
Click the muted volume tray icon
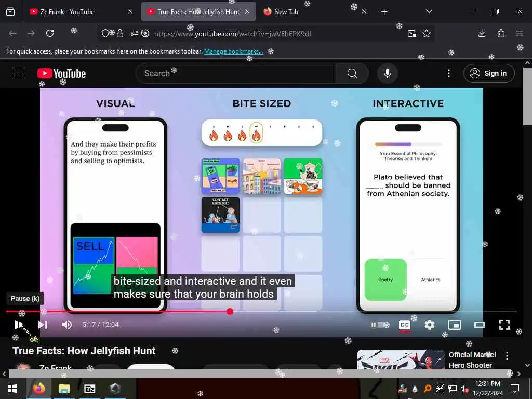(464, 389)
